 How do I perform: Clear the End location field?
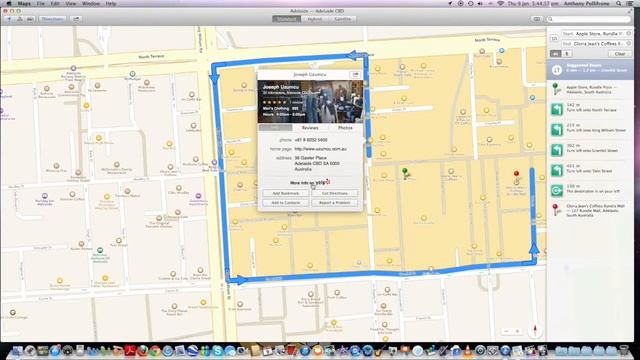coord(629,43)
